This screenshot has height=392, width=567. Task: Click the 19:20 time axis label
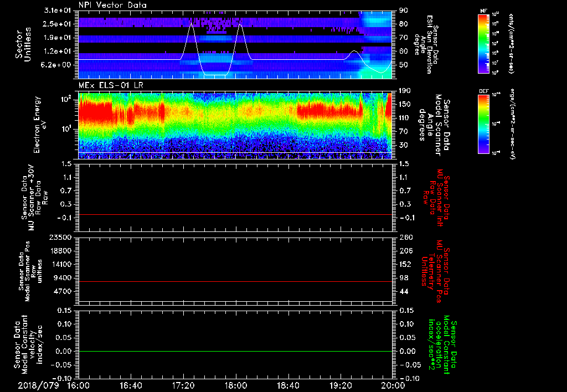(x=340, y=385)
